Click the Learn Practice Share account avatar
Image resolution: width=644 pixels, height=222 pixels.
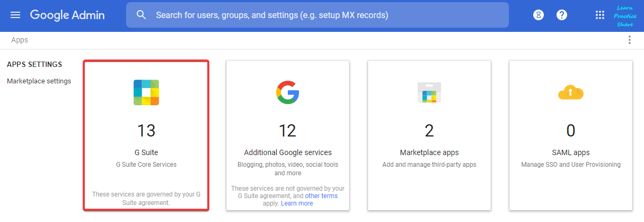point(624,16)
